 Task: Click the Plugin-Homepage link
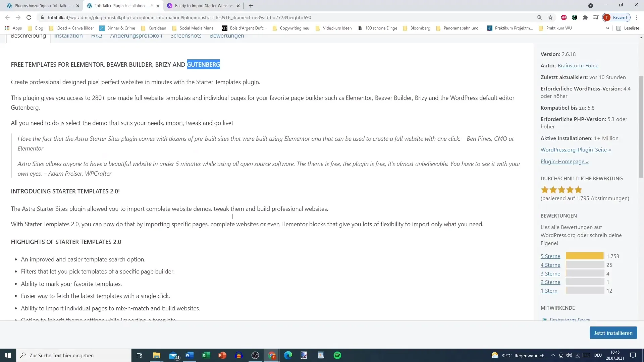tap(565, 161)
